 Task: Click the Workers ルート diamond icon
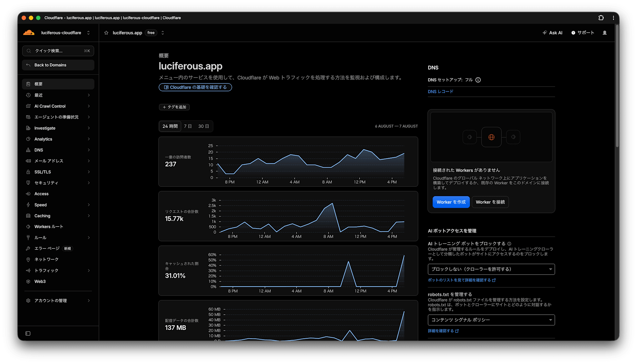point(28,227)
